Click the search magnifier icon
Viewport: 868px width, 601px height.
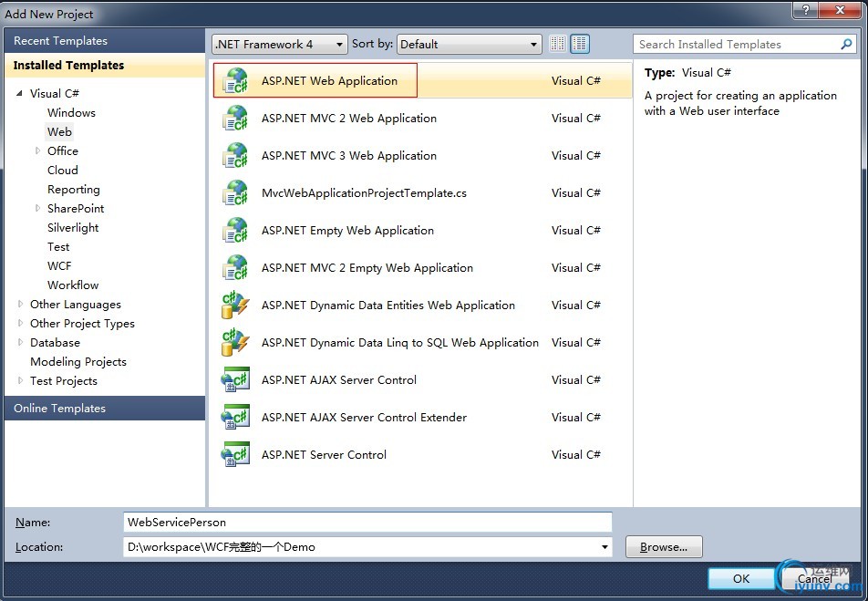click(846, 44)
